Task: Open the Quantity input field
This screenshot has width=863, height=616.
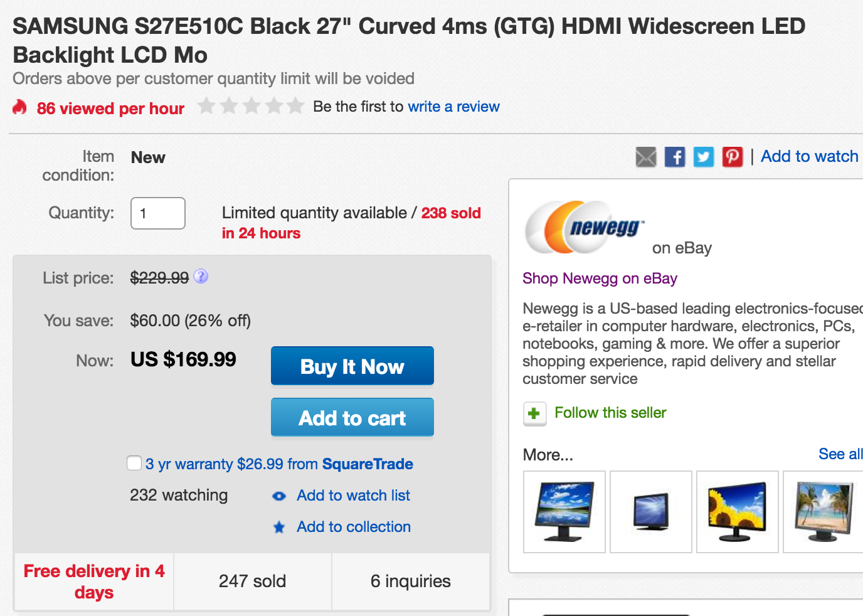Action: point(157,213)
